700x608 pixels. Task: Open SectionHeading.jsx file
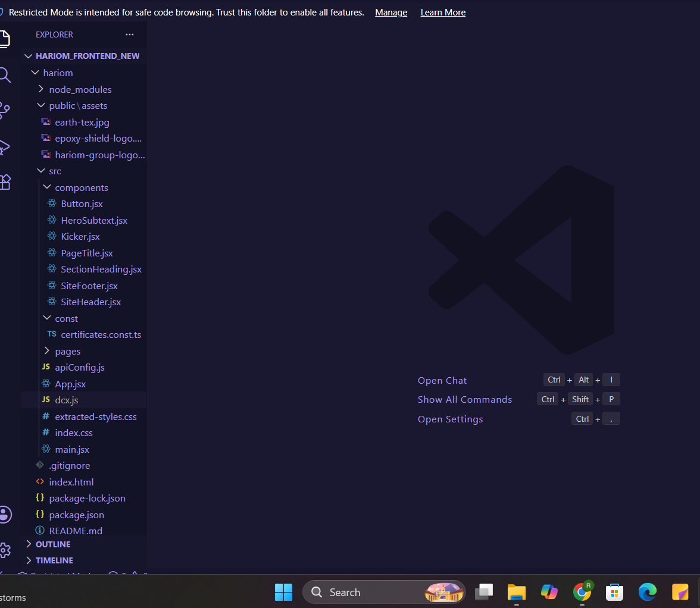84,269
